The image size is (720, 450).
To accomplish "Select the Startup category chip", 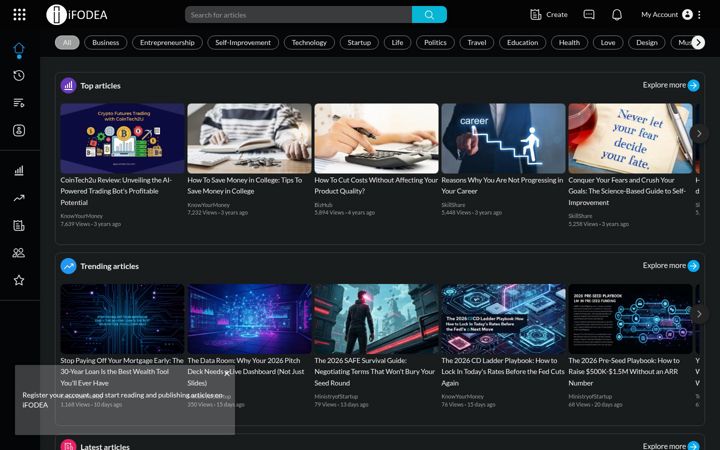I will (x=359, y=43).
